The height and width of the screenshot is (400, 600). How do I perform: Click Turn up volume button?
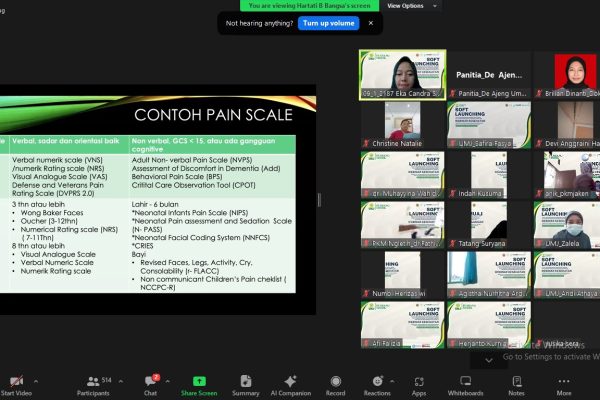329,23
